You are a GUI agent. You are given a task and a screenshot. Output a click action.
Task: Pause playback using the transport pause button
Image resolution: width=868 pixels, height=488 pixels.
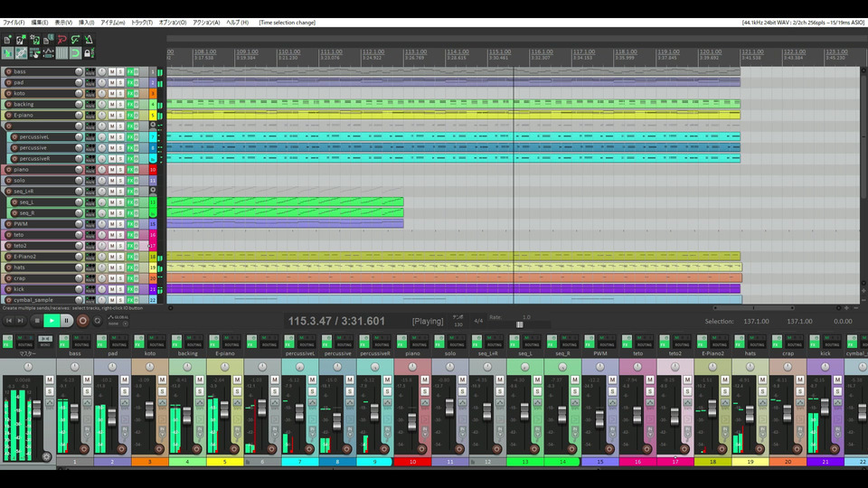[x=67, y=320]
